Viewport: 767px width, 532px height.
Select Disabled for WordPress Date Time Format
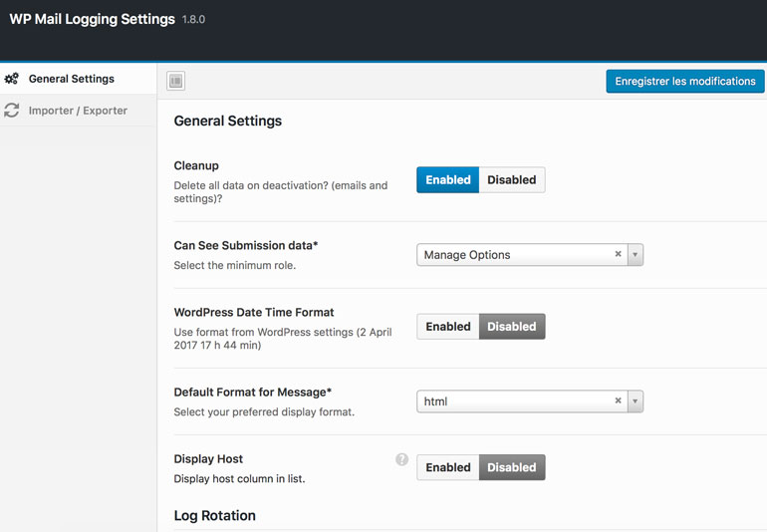[x=512, y=327]
